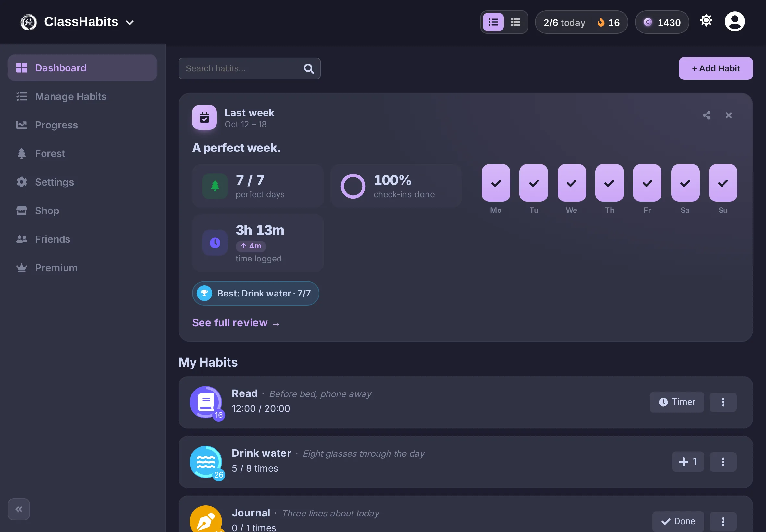Image resolution: width=766 pixels, height=532 pixels.
Task: Open Best: Drink water badge
Action: (255, 293)
